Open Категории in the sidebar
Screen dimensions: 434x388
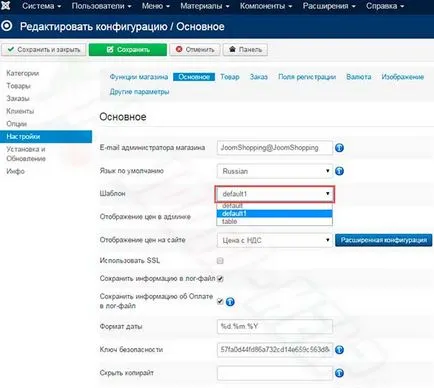[x=23, y=73]
